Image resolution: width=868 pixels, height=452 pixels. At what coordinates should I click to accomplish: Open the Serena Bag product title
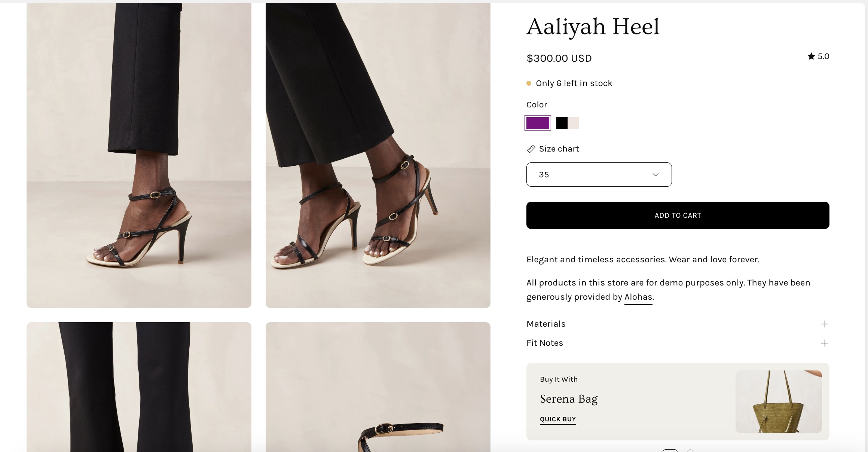(569, 399)
